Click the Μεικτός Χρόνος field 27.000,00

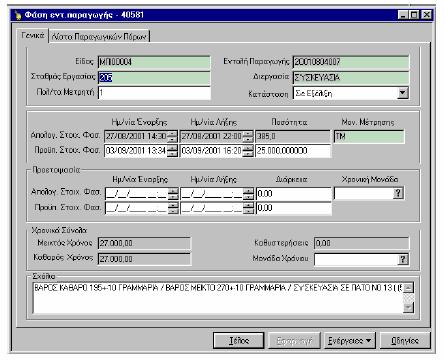pos(144,243)
